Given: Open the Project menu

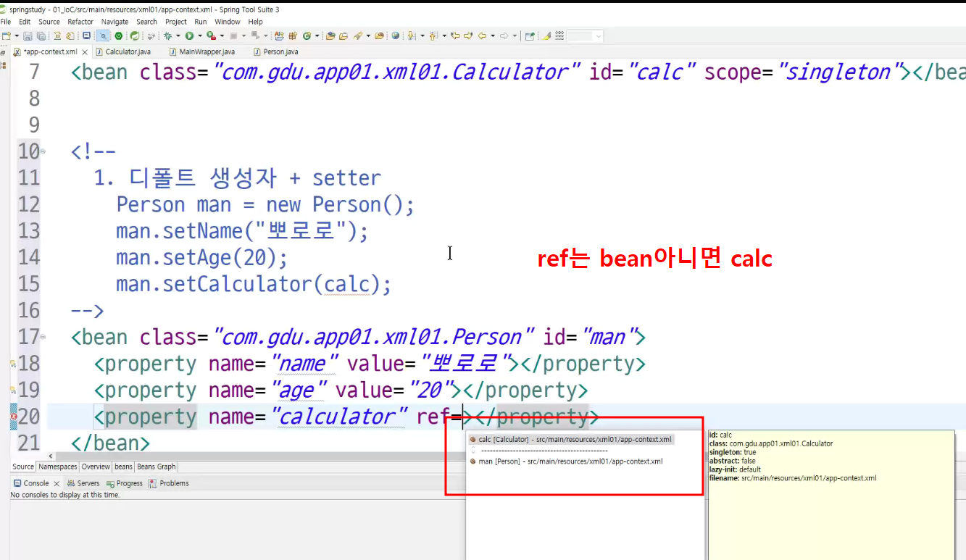Looking at the screenshot, I should (x=176, y=22).
